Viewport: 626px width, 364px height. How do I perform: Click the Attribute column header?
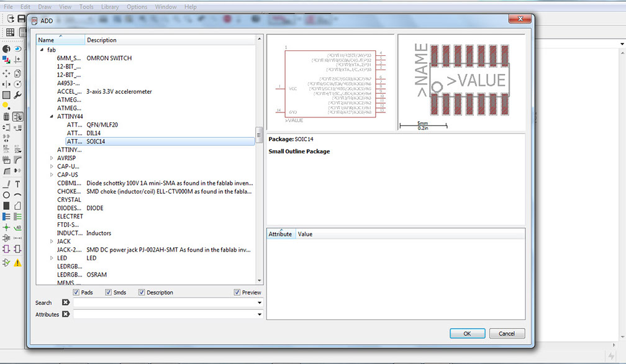tap(281, 234)
